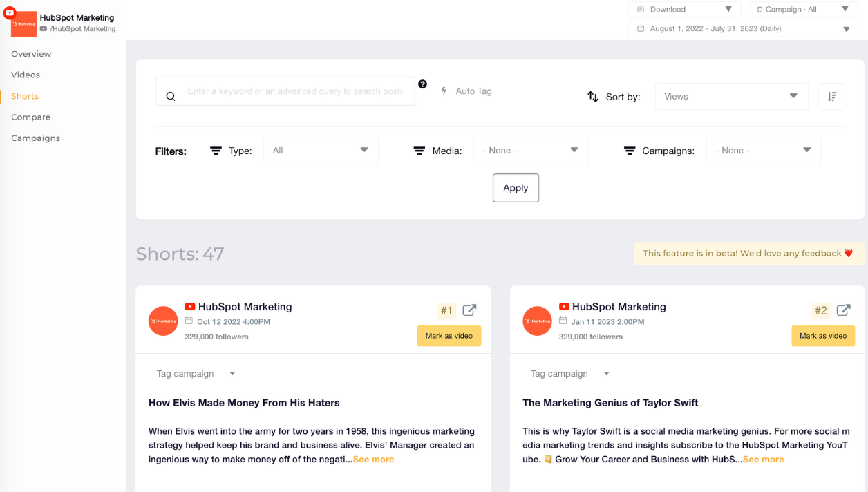Mark the Taylor Swift short as video
This screenshot has height=492, width=868.
[823, 336]
